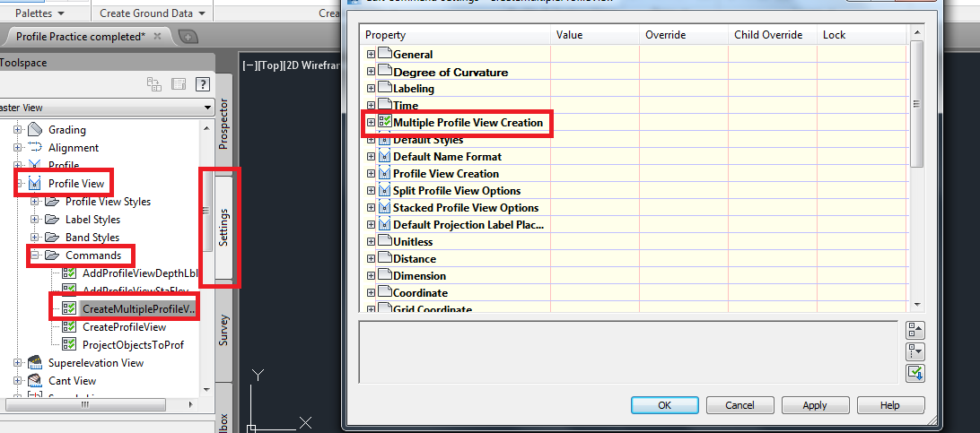
Task: Expand the Label Styles folder
Action: [35, 220]
